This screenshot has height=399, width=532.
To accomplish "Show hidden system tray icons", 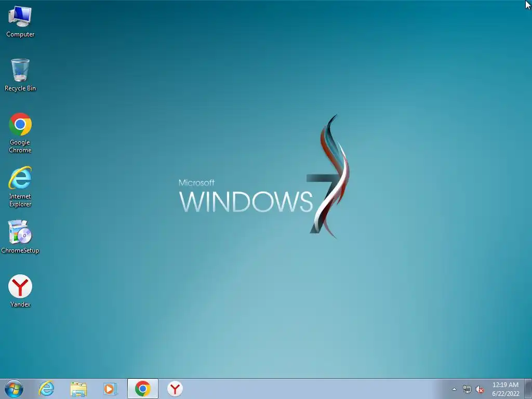I will point(454,389).
